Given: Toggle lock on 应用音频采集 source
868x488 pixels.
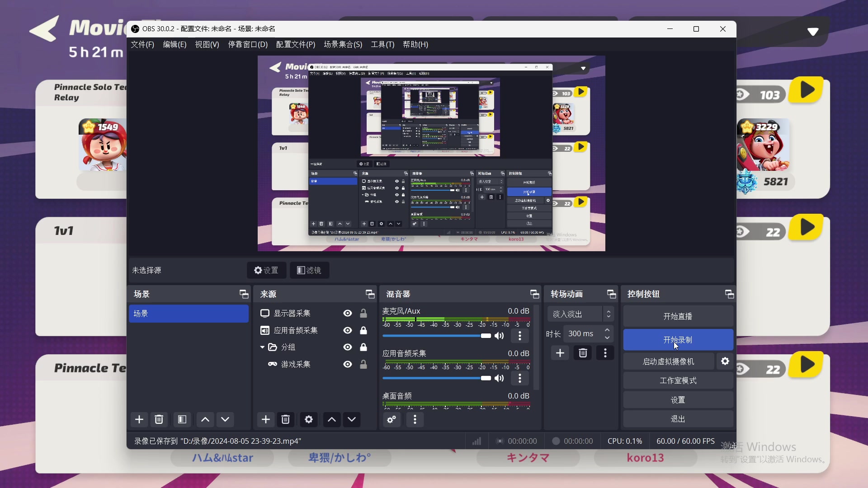Looking at the screenshot, I should pyautogui.click(x=363, y=330).
